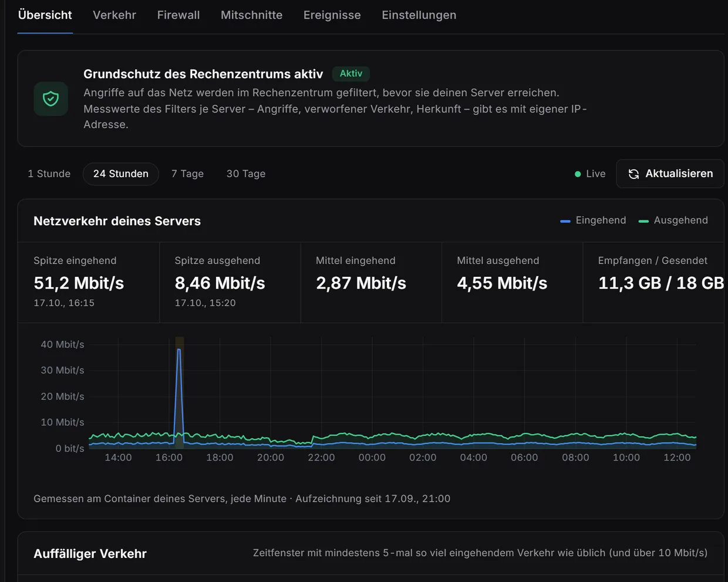Click the Aktiv status badge
This screenshot has width=728, height=582.
(x=351, y=73)
